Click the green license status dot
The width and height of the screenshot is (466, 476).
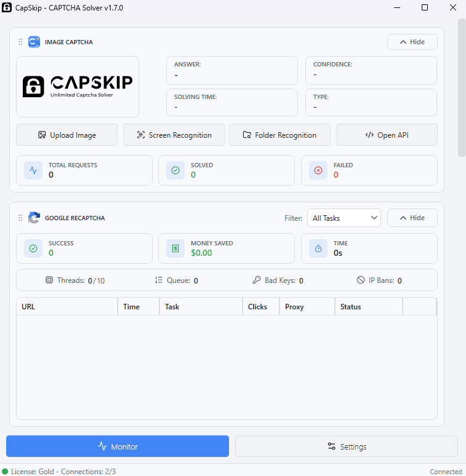5,472
